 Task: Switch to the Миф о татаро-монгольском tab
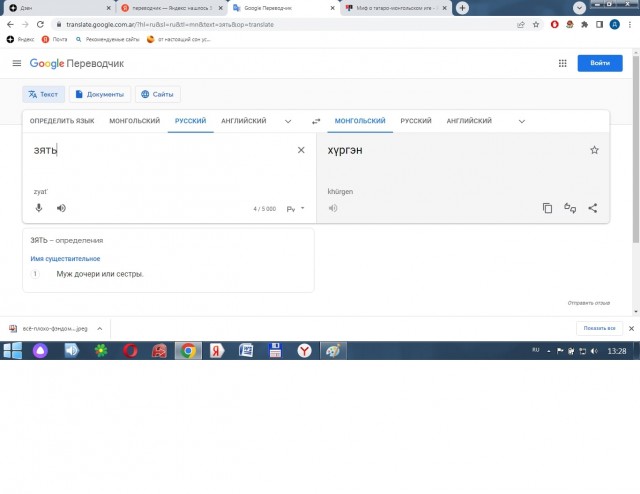coord(395,8)
